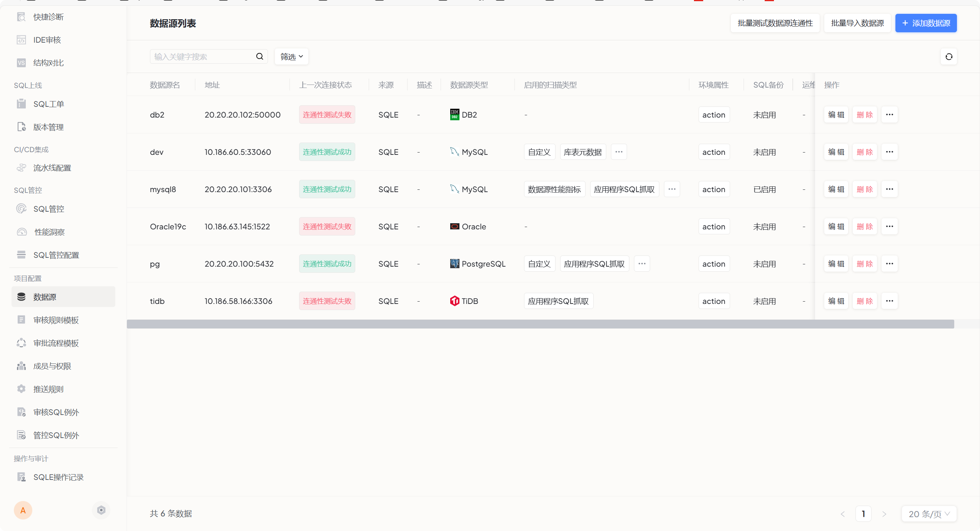Click address 20.20.20.100:5432
Viewport: 980px width, 531px height.
pyautogui.click(x=239, y=264)
